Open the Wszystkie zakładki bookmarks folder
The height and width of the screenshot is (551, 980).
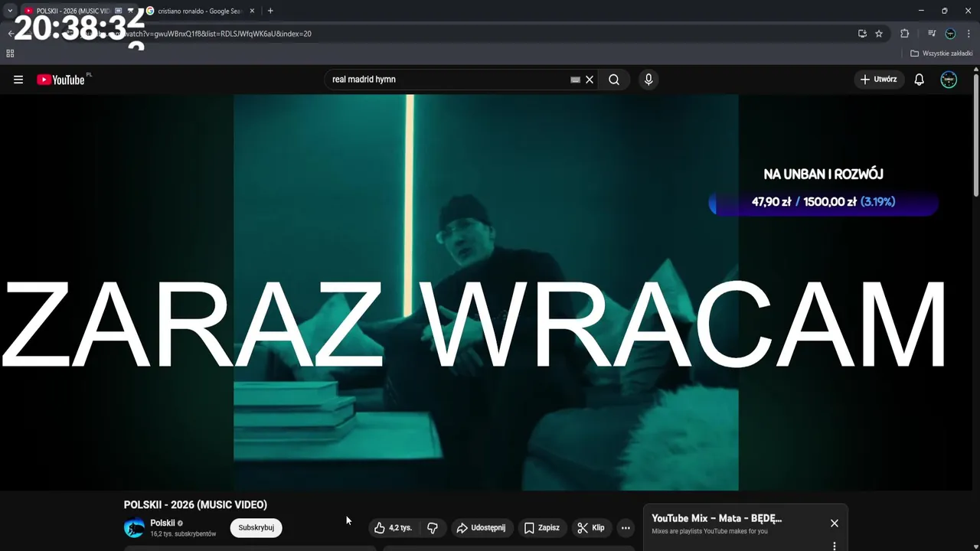[941, 54]
